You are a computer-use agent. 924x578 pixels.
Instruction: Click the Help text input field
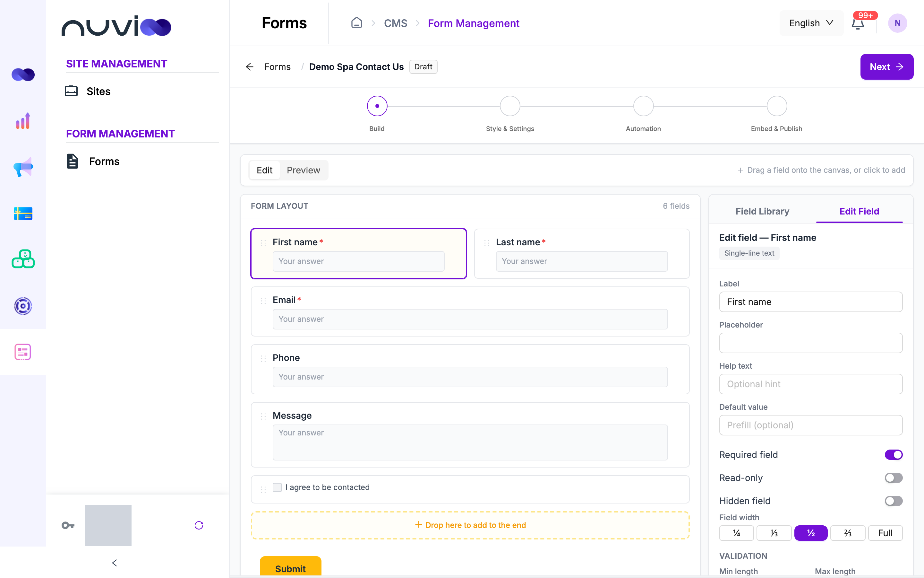tap(811, 384)
